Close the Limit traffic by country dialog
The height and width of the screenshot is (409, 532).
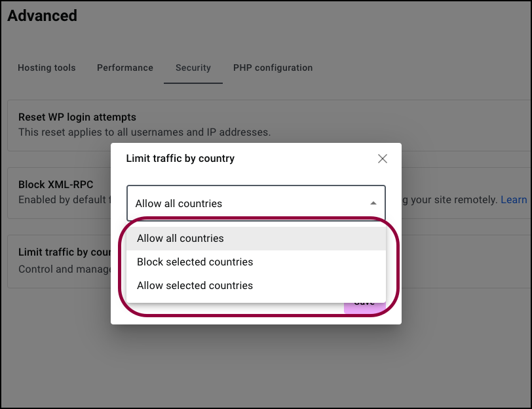click(x=383, y=159)
